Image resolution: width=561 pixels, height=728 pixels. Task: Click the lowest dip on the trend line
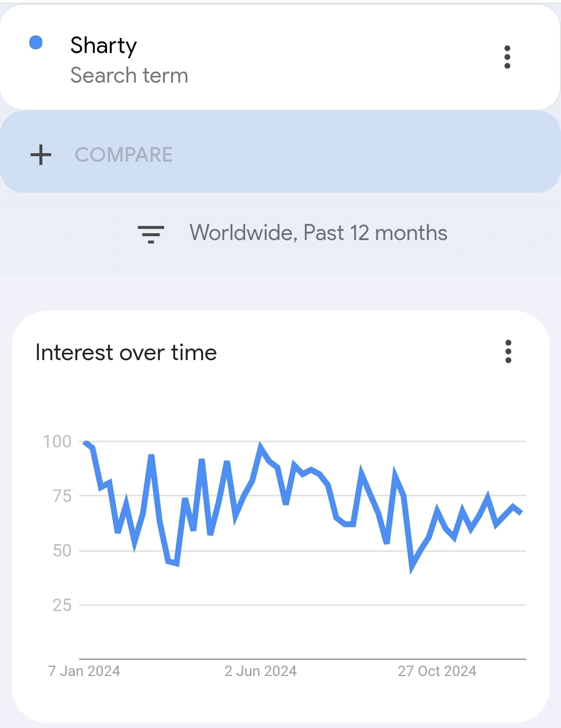[411, 569]
